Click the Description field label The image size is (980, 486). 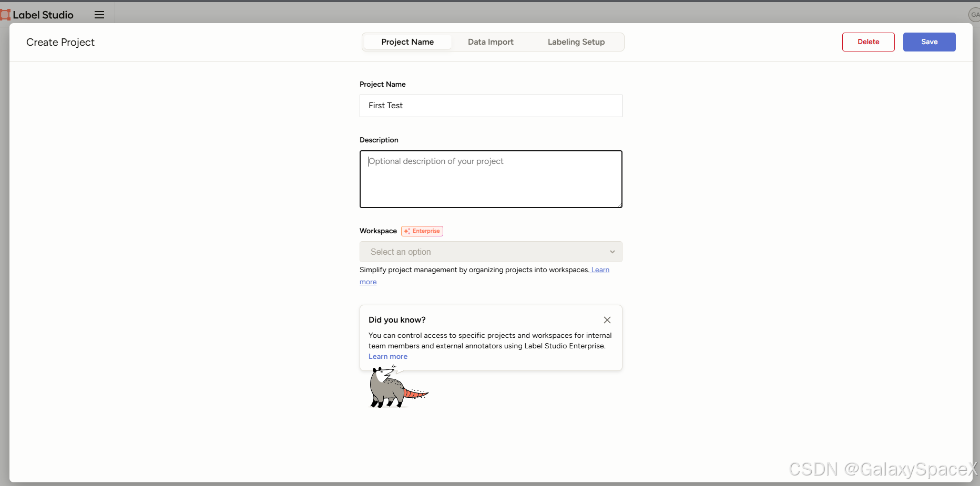click(379, 140)
